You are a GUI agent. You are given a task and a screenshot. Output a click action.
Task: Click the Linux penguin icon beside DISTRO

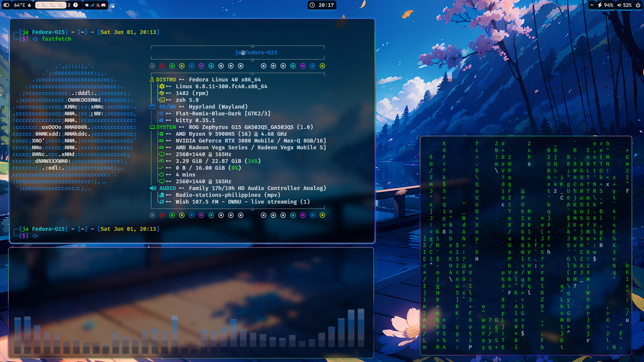click(152, 79)
